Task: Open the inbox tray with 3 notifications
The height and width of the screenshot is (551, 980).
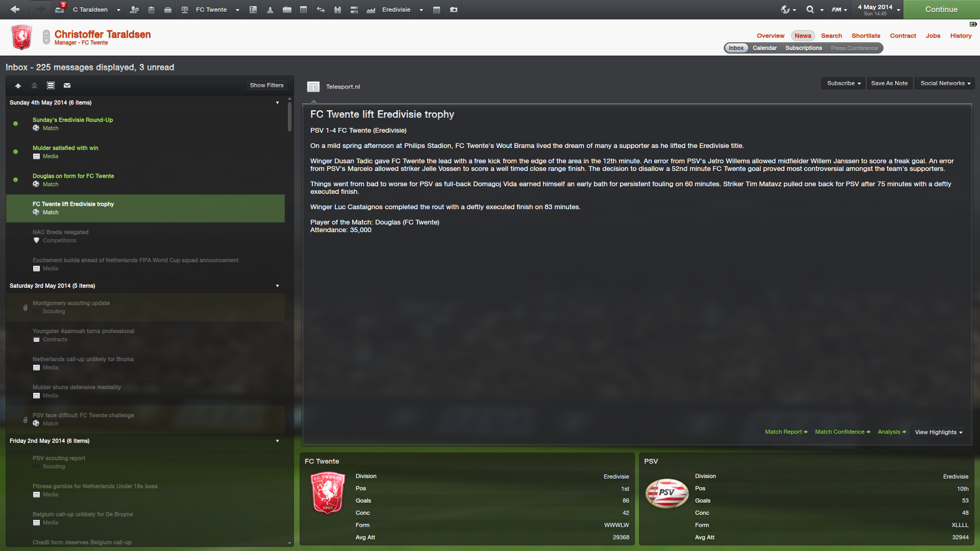Action: pyautogui.click(x=60, y=9)
